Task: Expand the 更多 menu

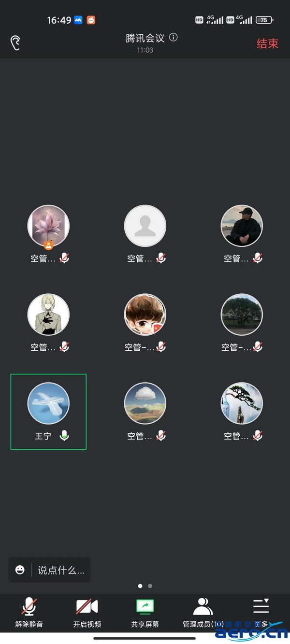Action: click(x=261, y=613)
